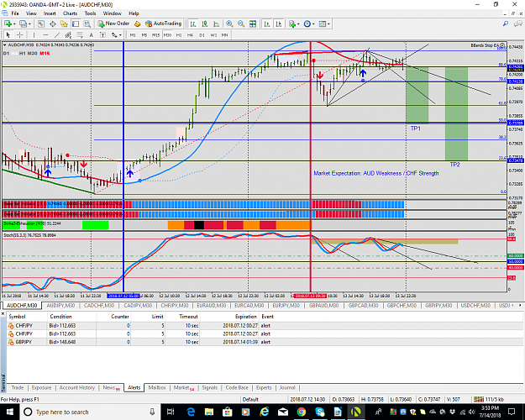The image size is (525, 420).
Task: Select the Crosshair tool
Action: tap(20, 34)
